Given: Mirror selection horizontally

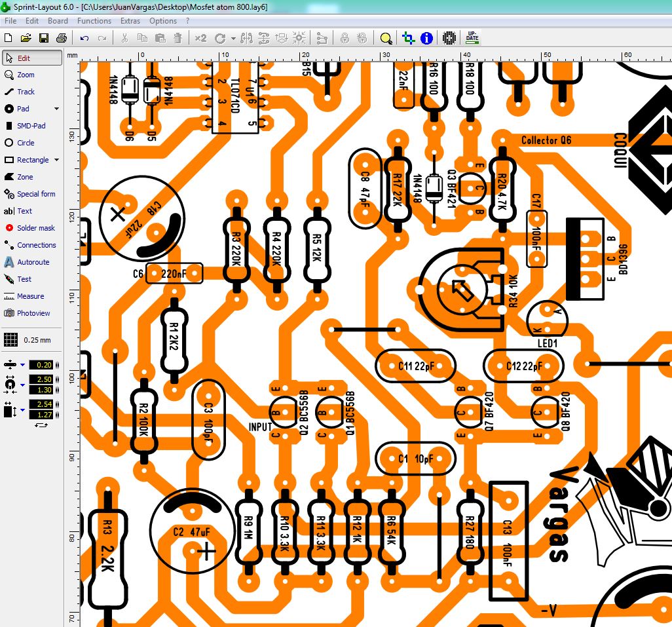Looking at the screenshot, I should 246,38.
